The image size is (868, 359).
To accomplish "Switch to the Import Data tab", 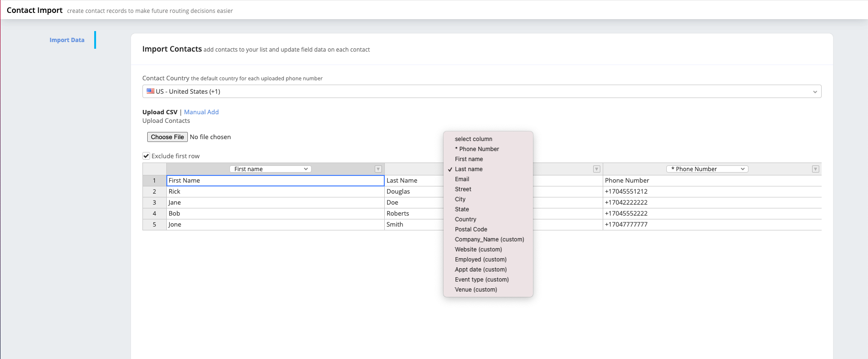I will click(67, 40).
